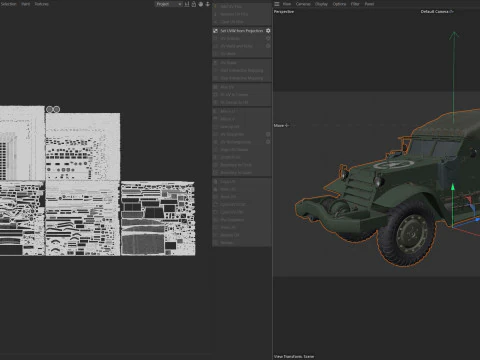Select the lower-middle UV tile

83,219
